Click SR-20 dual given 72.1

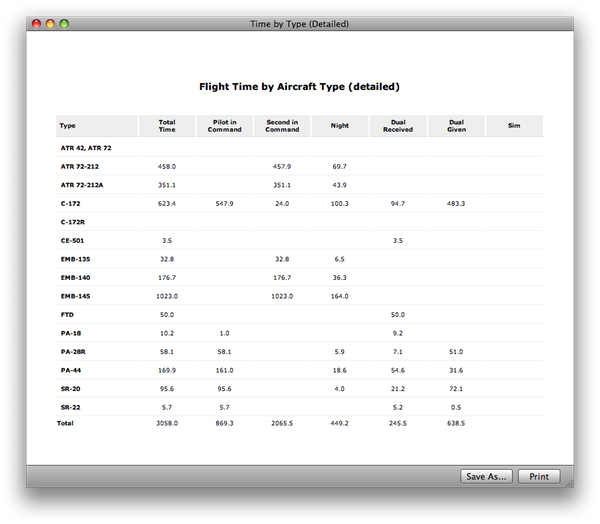(456, 389)
